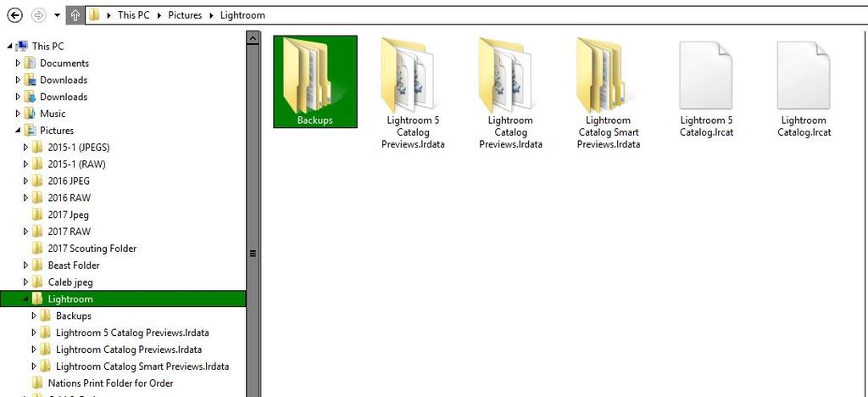Go back using the Back arrow button
The height and width of the screenshot is (397, 868).
[x=14, y=15]
